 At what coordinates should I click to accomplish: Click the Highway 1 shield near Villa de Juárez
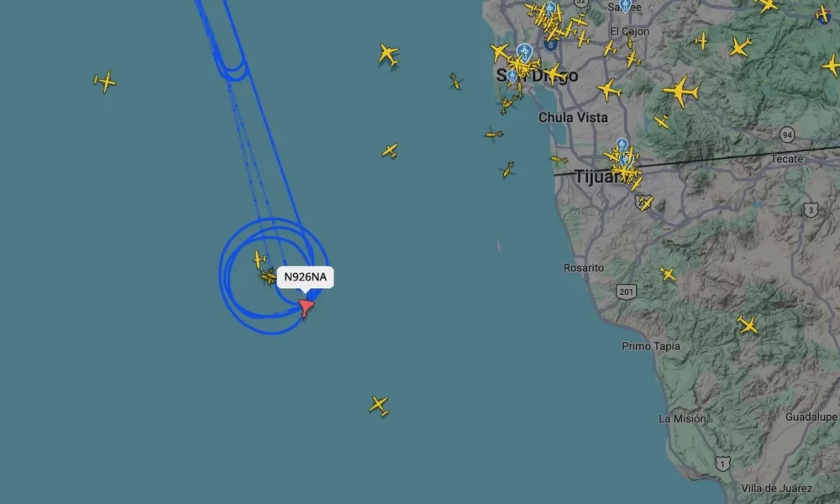(722, 464)
